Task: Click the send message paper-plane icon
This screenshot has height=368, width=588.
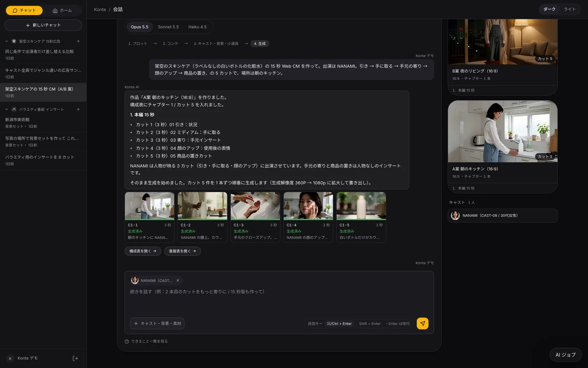Action: (x=422, y=323)
